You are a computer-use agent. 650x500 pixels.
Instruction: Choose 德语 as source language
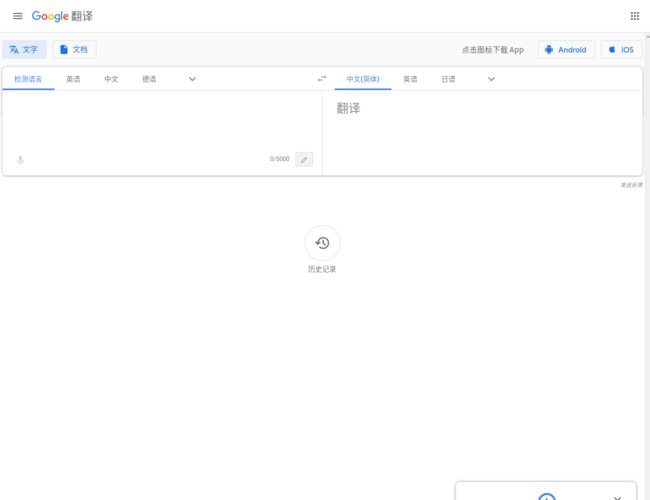149,79
